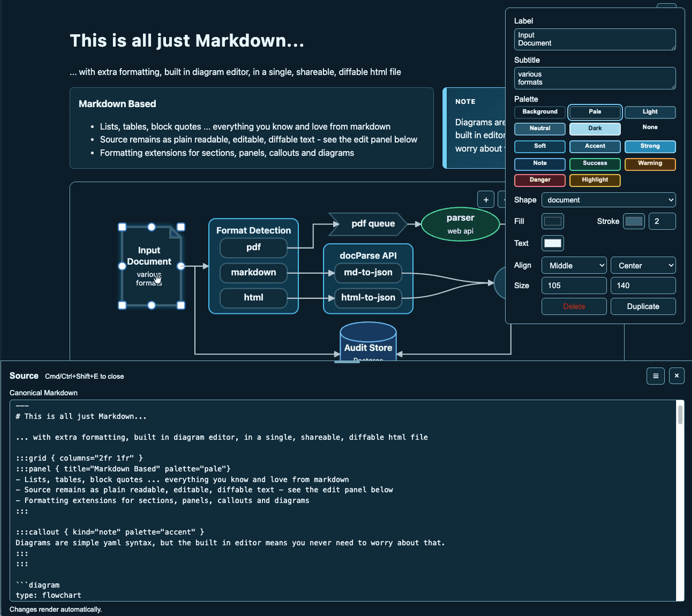The height and width of the screenshot is (616, 692).
Task: Open the Source panel hamburger menu
Action: 655,376
